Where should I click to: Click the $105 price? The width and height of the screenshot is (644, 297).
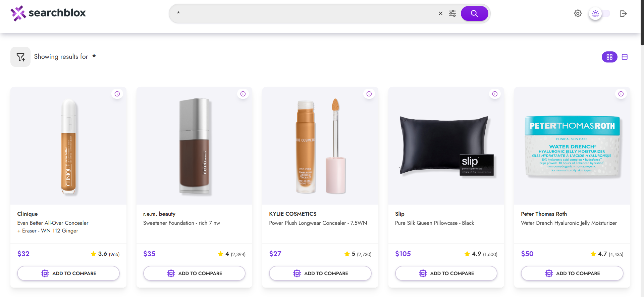[x=403, y=254]
